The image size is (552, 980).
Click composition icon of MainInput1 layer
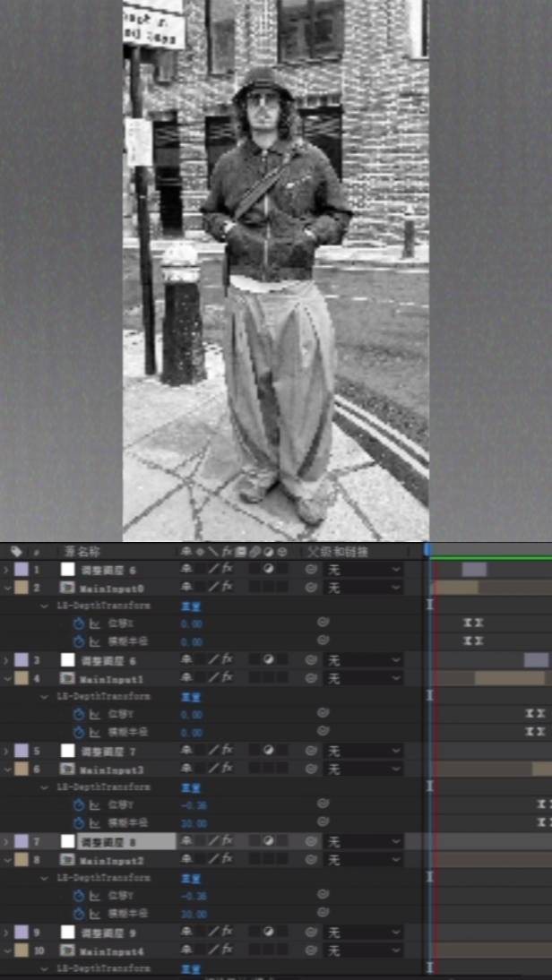pos(67,678)
